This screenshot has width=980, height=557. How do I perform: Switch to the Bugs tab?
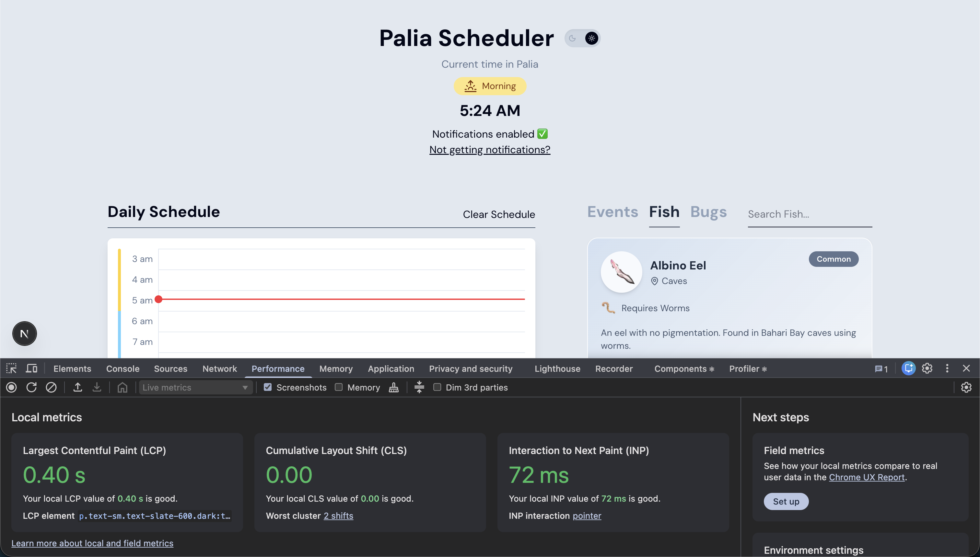tap(708, 212)
